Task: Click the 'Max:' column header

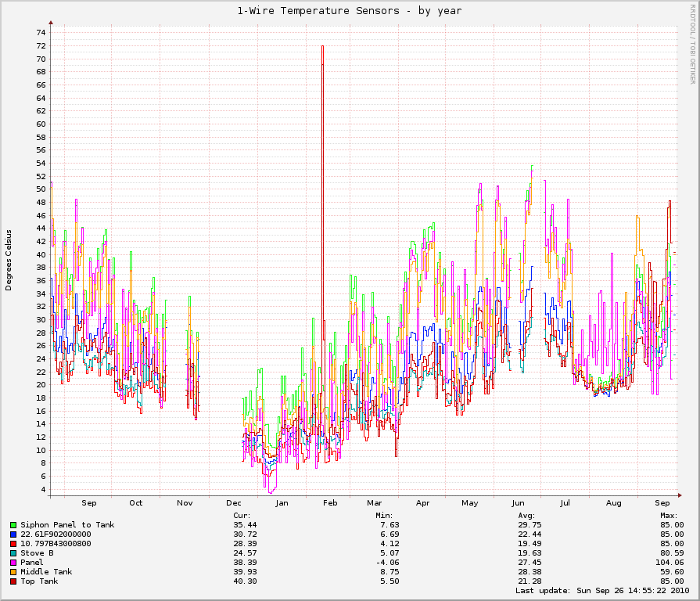Action: [669, 516]
